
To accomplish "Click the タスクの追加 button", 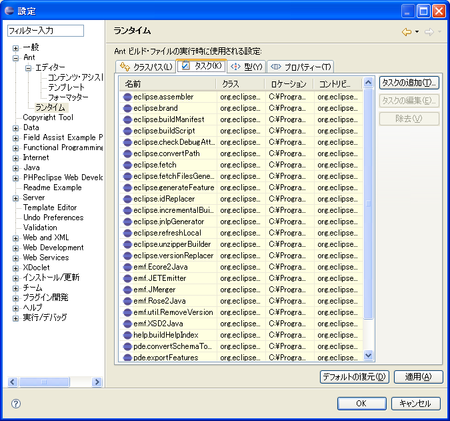I will [x=409, y=83].
